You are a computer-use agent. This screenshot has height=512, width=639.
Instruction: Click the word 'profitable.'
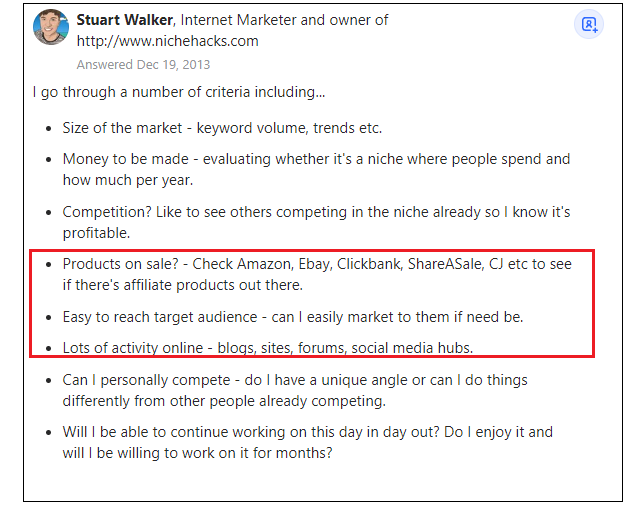click(96, 233)
